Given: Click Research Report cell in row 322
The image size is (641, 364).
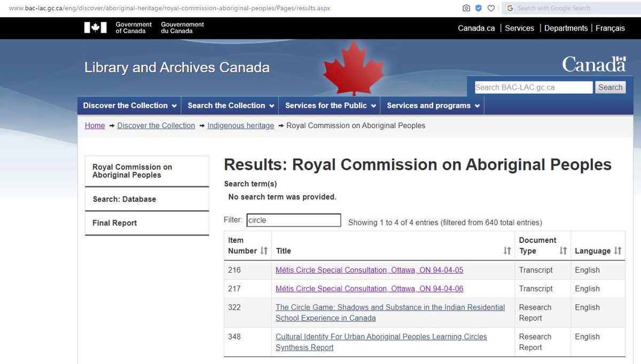Looking at the screenshot, I should [543, 313].
